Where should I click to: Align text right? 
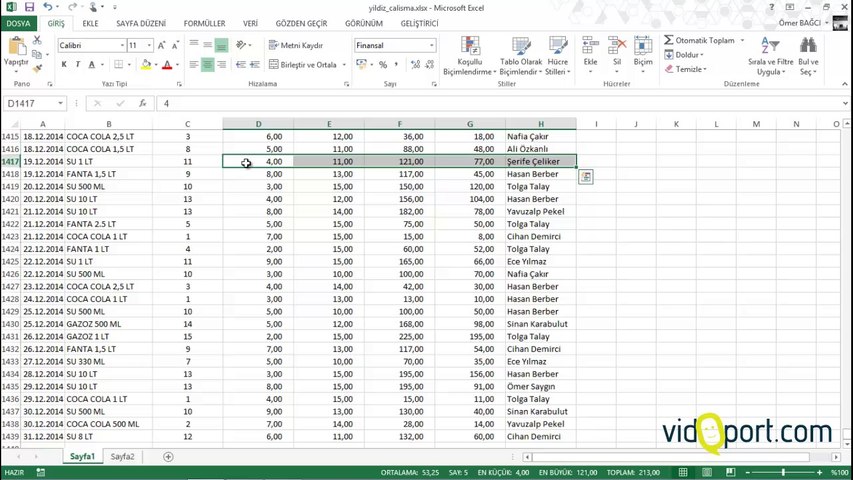[x=221, y=64]
